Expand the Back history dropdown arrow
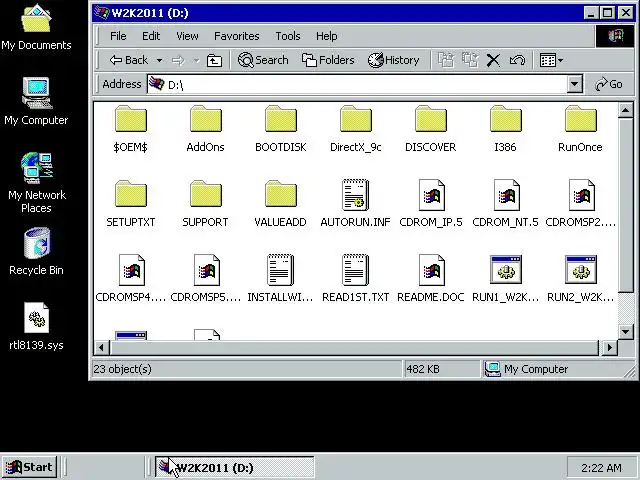Viewport: 640px width, 480px height. click(x=160, y=60)
